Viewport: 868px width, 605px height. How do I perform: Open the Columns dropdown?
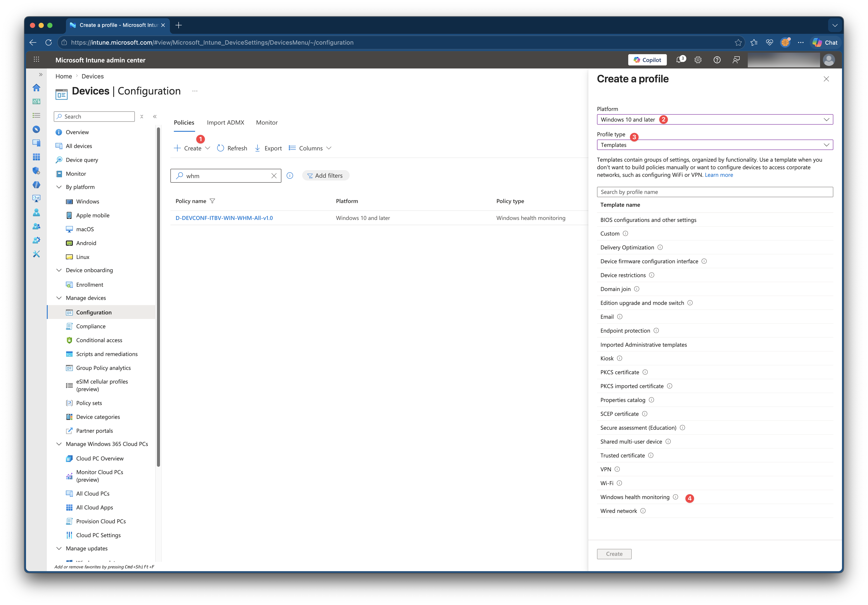point(310,148)
